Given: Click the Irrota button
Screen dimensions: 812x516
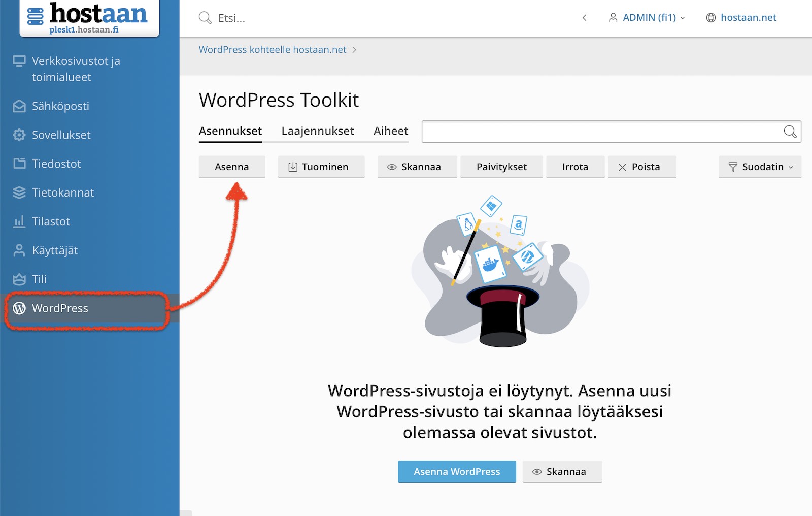Looking at the screenshot, I should coord(576,167).
